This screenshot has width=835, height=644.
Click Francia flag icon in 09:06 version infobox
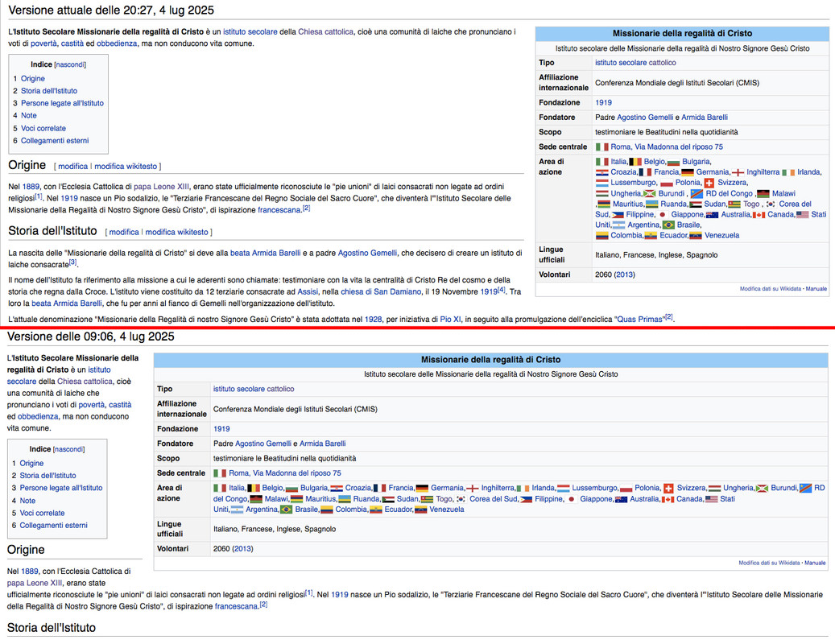[380, 488]
